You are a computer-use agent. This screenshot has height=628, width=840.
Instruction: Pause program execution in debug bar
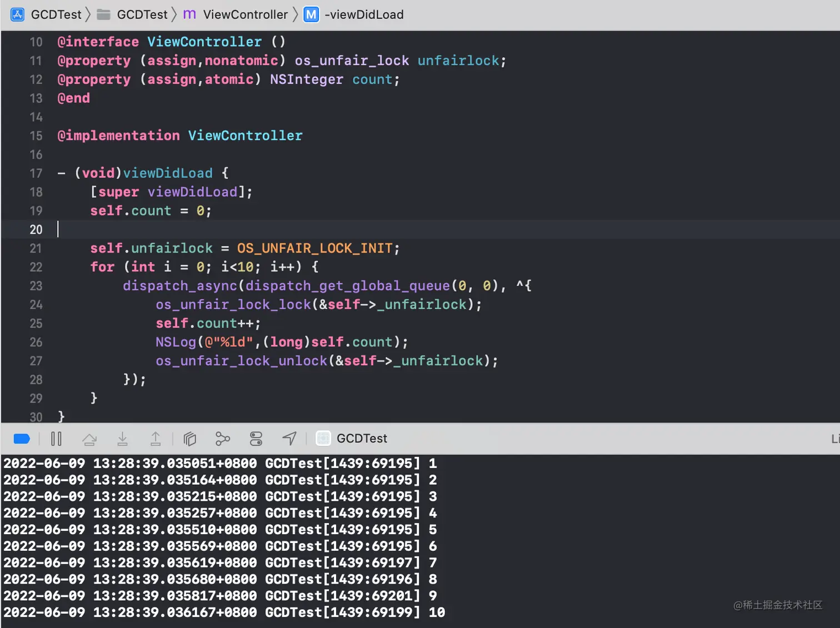pos(56,439)
